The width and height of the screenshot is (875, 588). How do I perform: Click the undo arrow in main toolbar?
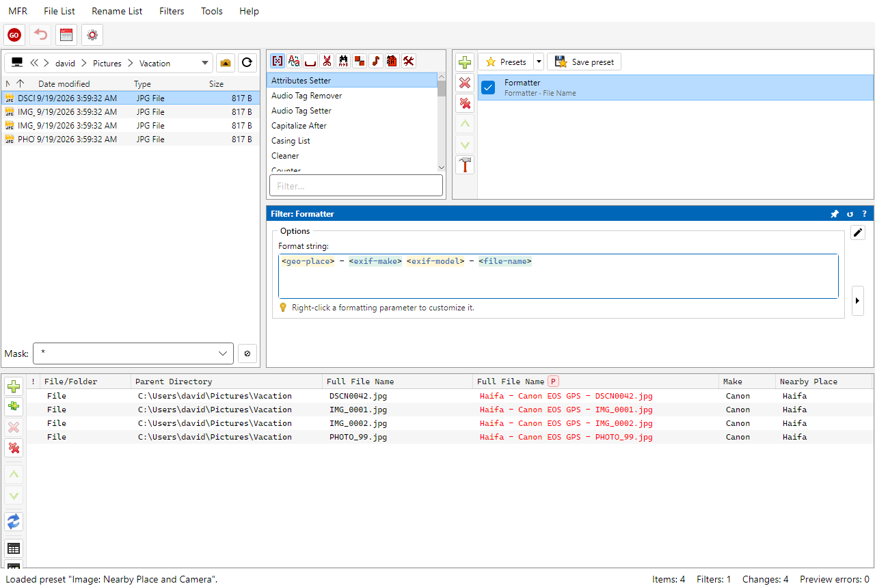coord(40,35)
